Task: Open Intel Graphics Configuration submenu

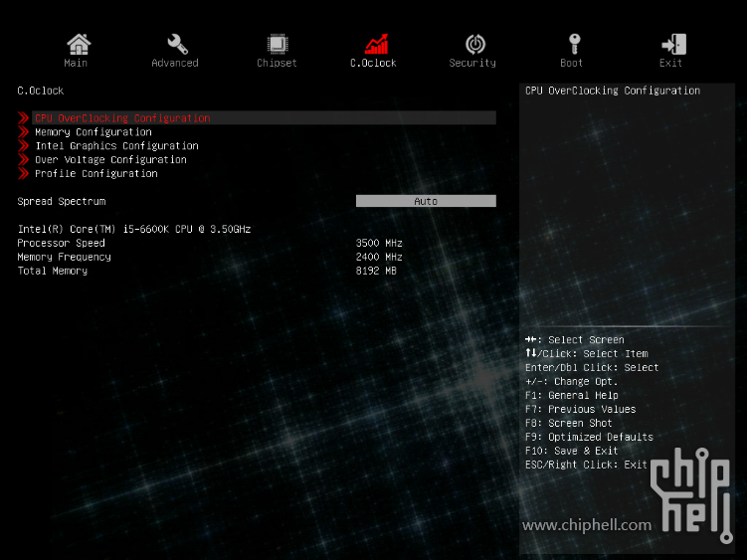Action: pos(116,146)
